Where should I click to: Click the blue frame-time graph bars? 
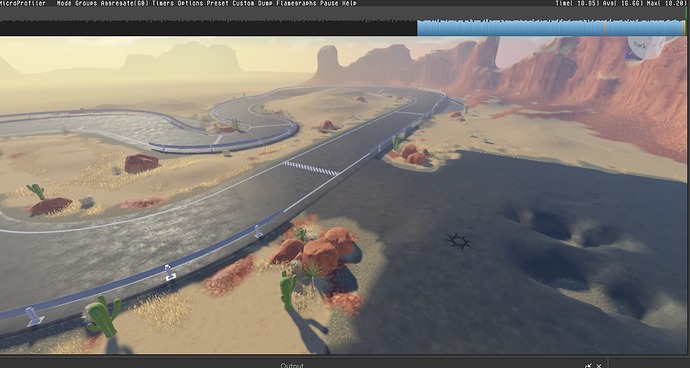(x=550, y=28)
